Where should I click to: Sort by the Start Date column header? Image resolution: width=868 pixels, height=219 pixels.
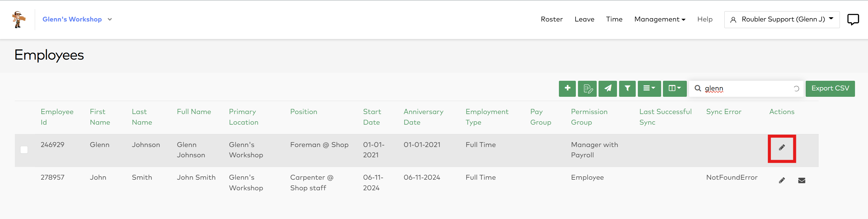(372, 116)
